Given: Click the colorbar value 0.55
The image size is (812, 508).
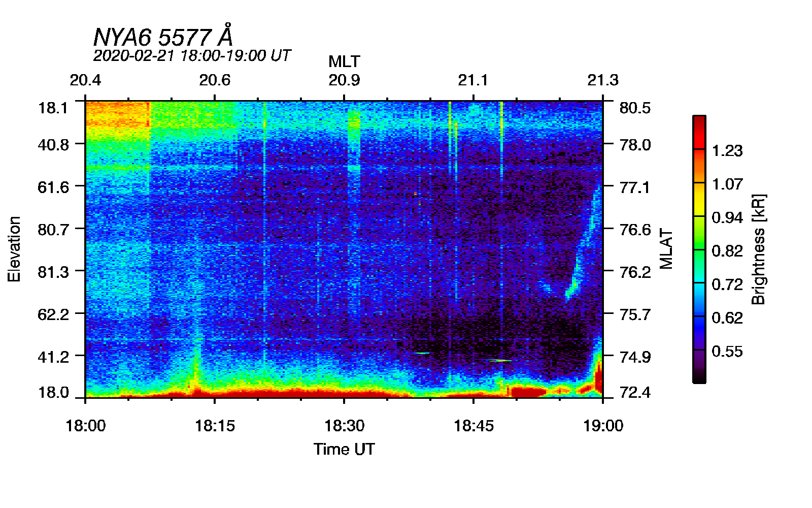Looking at the screenshot, I should (x=727, y=352).
